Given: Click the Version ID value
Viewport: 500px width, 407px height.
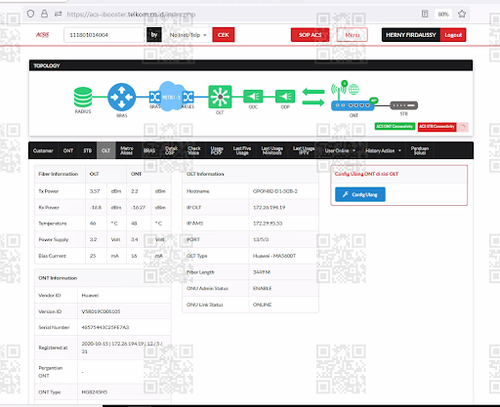Looking at the screenshot, I should [x=101, y=311].
